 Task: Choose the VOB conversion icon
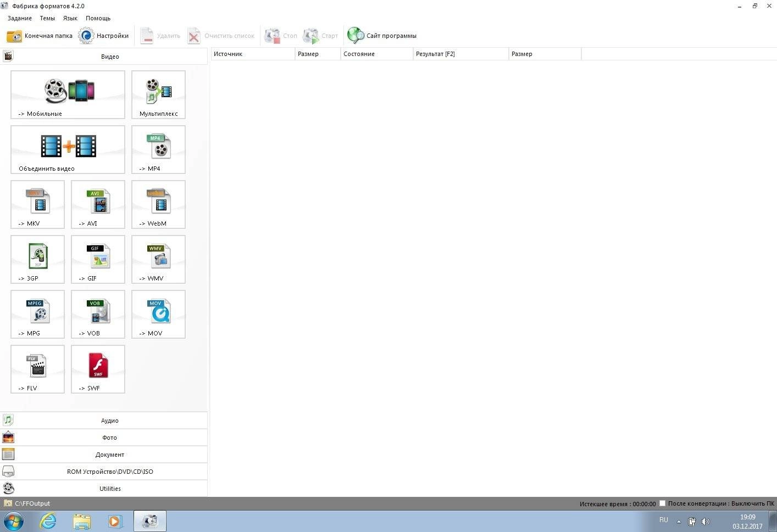pos(98,314)
